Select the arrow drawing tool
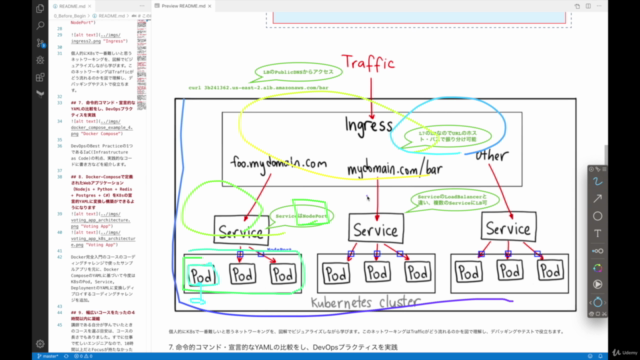The image size is (640, 360). point(598,198)
